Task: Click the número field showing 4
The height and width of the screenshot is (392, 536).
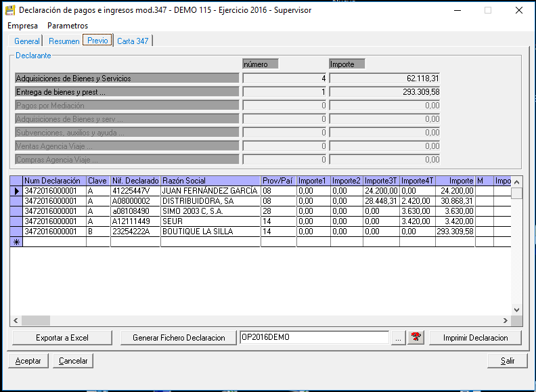Action: [284, 79]
